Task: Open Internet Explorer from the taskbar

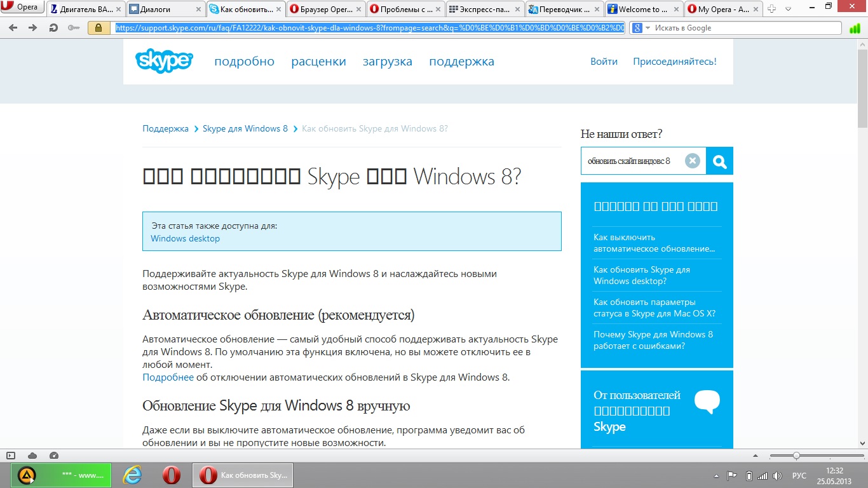Action: coord(132,475)
